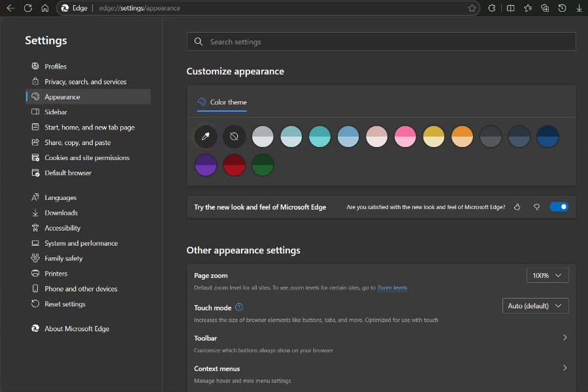Click the thumbs up feedback icon
Image resolution: width=588 pixels, height=392 pixels.
[517, 206]
